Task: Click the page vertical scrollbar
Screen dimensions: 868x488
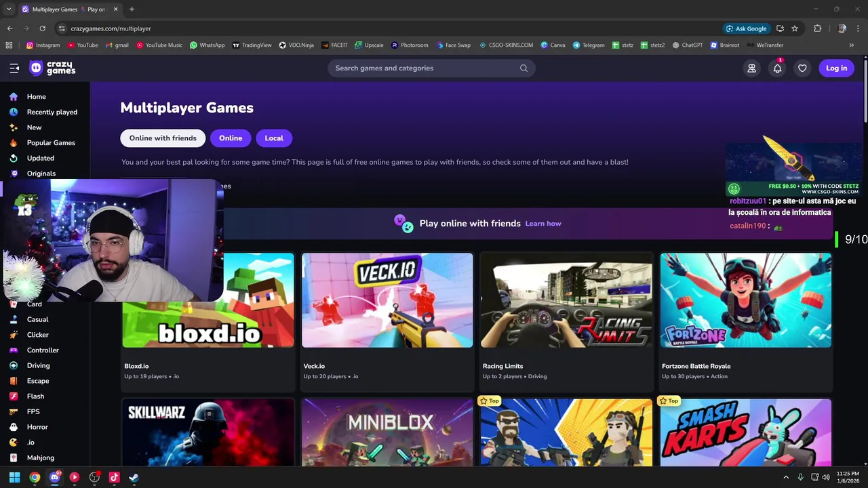Action: point(865,91)
